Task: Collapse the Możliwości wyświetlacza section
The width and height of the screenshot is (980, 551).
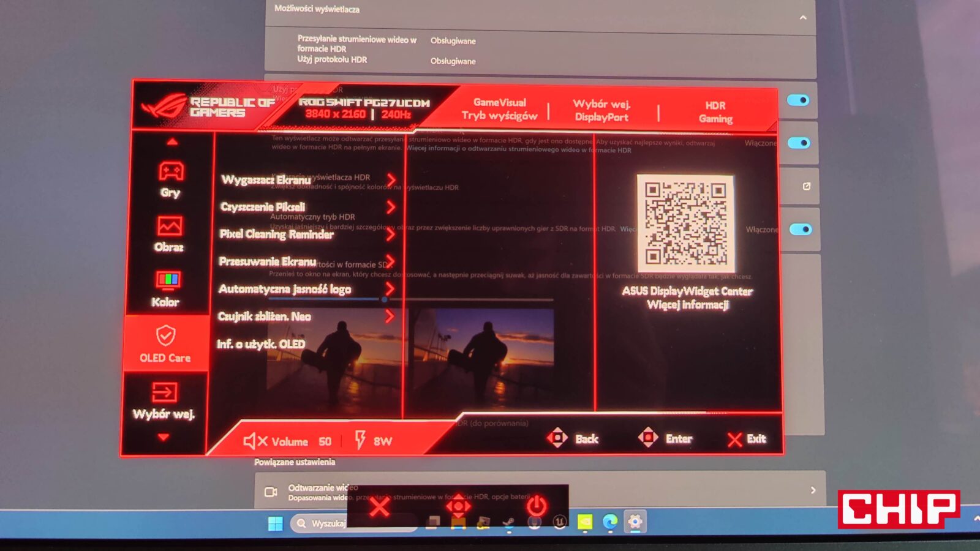Action: click(x=803, y=18)
